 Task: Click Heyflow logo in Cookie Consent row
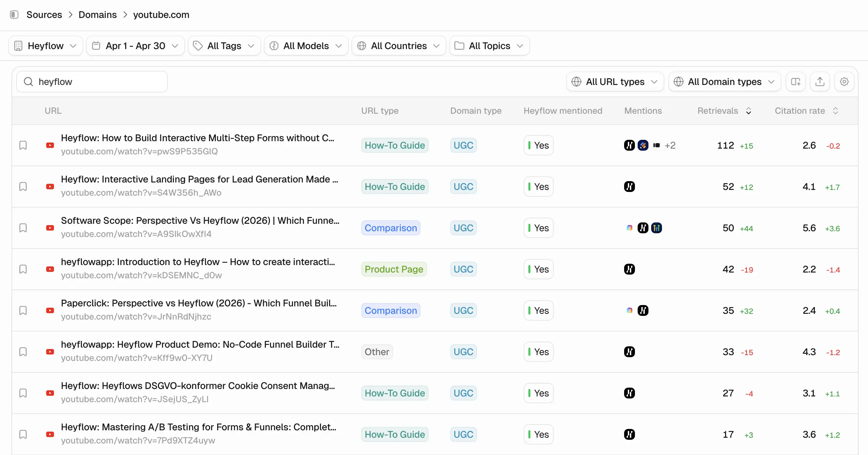630,393
